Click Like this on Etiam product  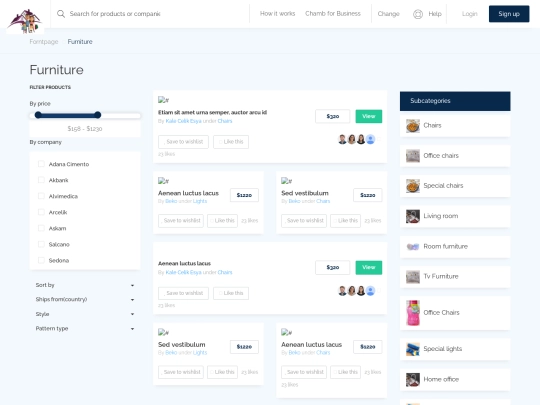[x=231, y=142]
